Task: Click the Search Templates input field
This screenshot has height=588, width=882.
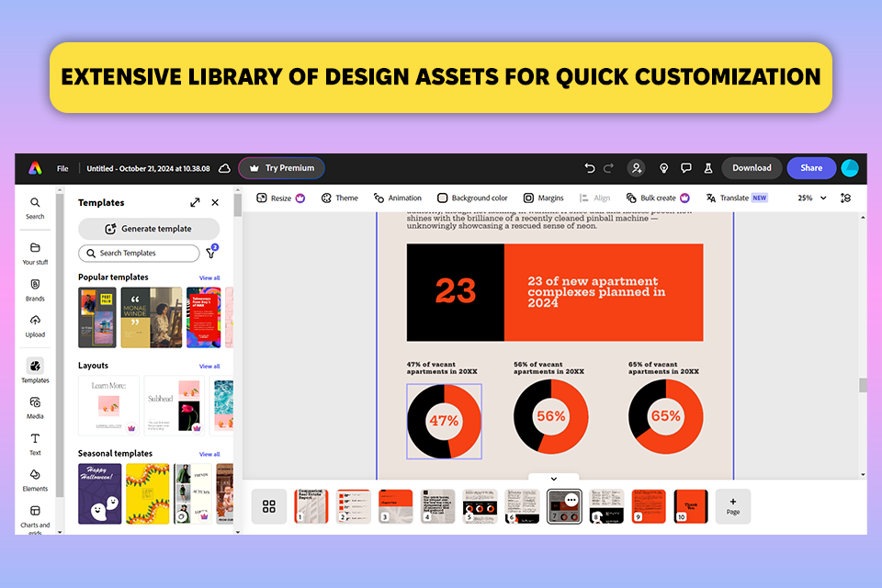Action: click(139, 254)
